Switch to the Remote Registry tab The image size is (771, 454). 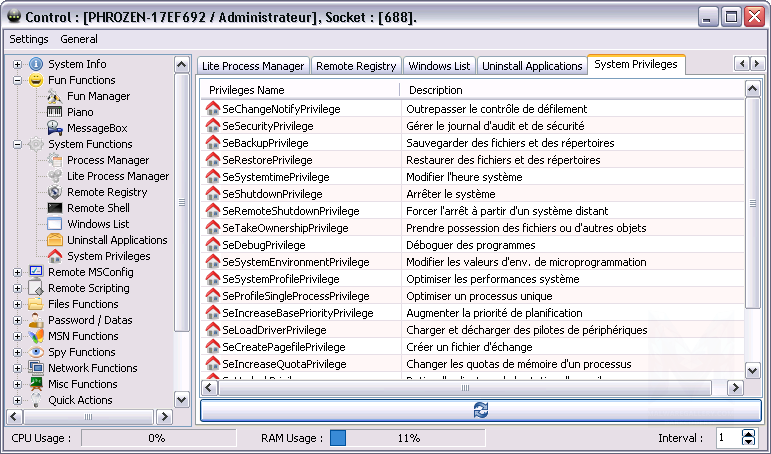click(356, 66)
